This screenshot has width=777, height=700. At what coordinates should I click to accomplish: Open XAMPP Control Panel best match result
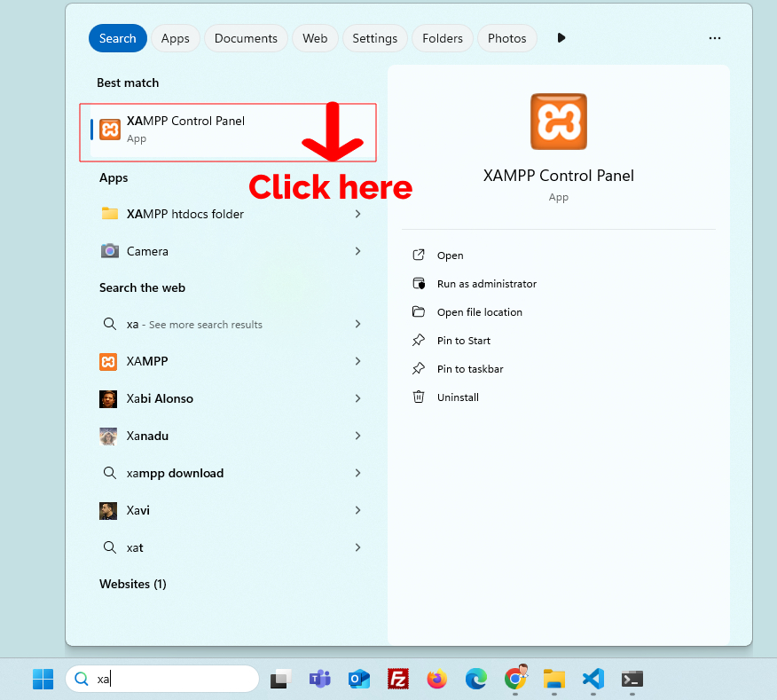pos(185,130)
